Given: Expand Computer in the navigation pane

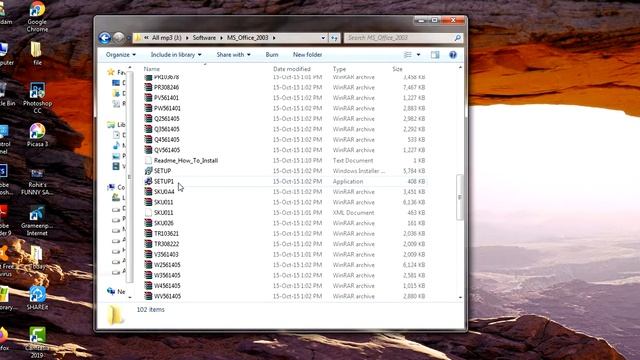Looking at the screenshot, I should tap(116, 187).
